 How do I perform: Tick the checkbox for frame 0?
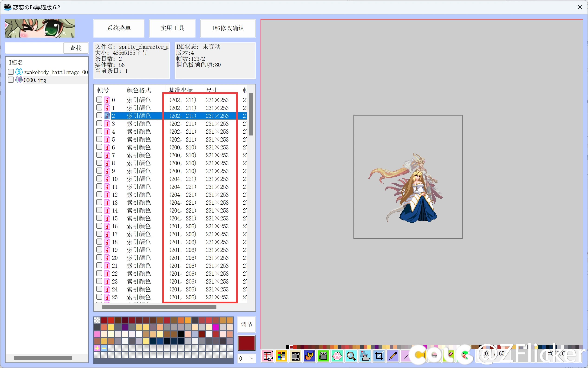pos(99,100)
